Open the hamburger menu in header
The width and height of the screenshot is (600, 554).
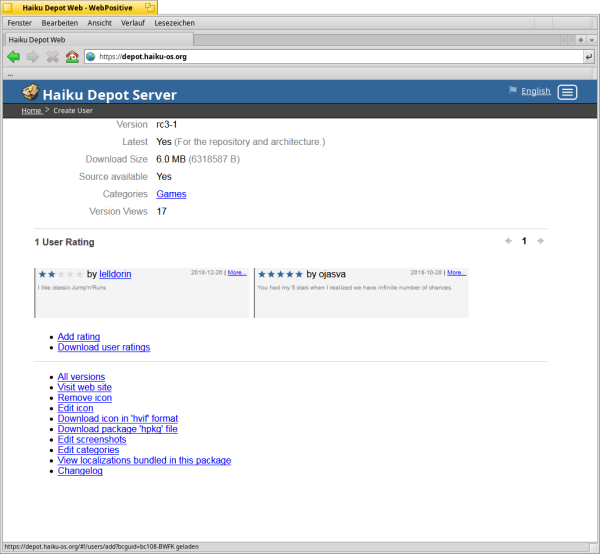567,92
